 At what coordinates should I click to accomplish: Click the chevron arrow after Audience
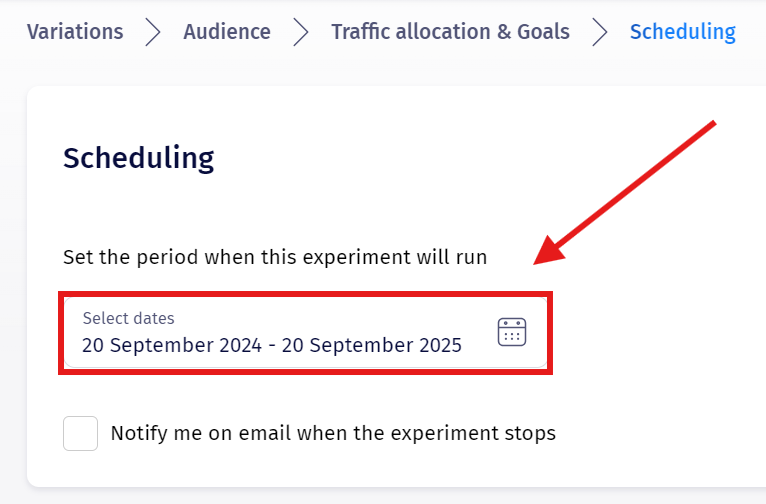(301, 32)
